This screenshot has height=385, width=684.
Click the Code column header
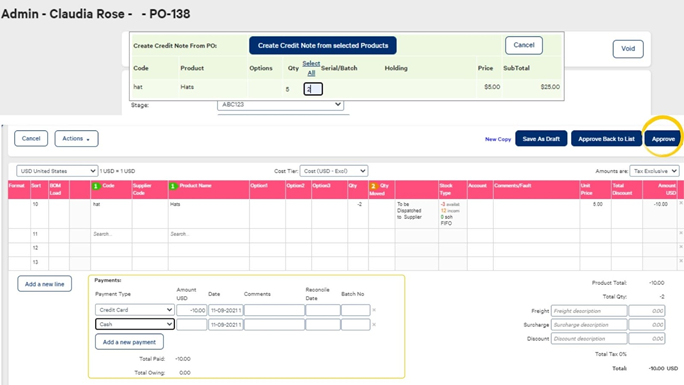click(x=111, y=190)
